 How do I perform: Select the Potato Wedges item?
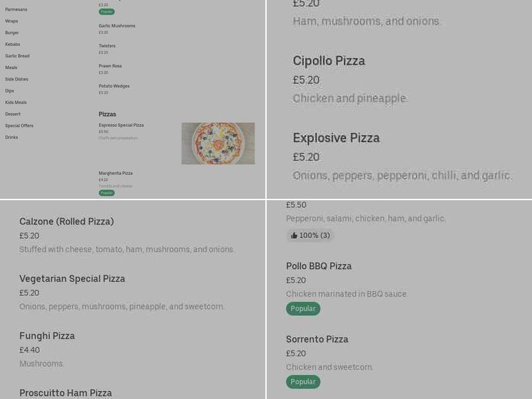[x=113, y=86]
